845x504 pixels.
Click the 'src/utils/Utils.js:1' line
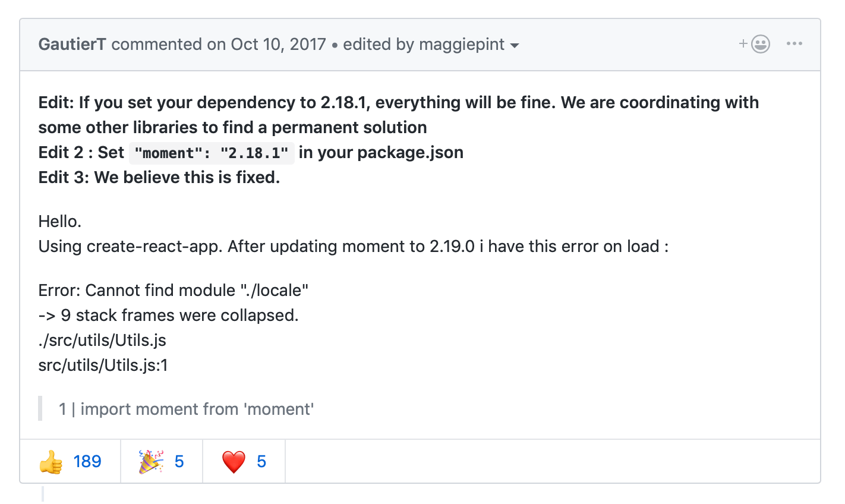pos(103,365)
